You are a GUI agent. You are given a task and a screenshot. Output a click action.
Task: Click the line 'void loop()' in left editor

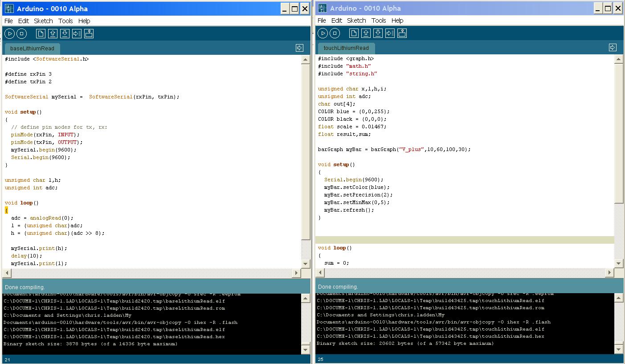(22, 203)
